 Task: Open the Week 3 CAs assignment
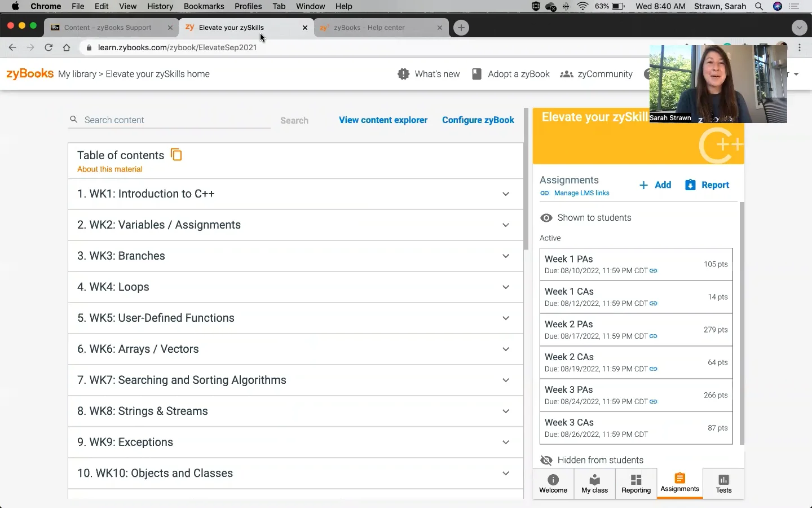tap(636, 428)
